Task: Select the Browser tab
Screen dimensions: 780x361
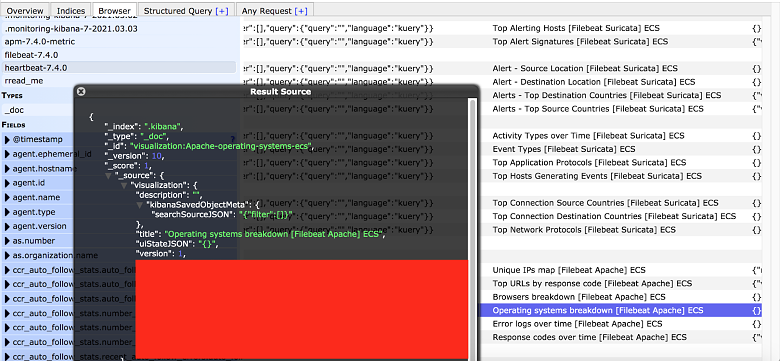Action: click(x=114, y=10)
